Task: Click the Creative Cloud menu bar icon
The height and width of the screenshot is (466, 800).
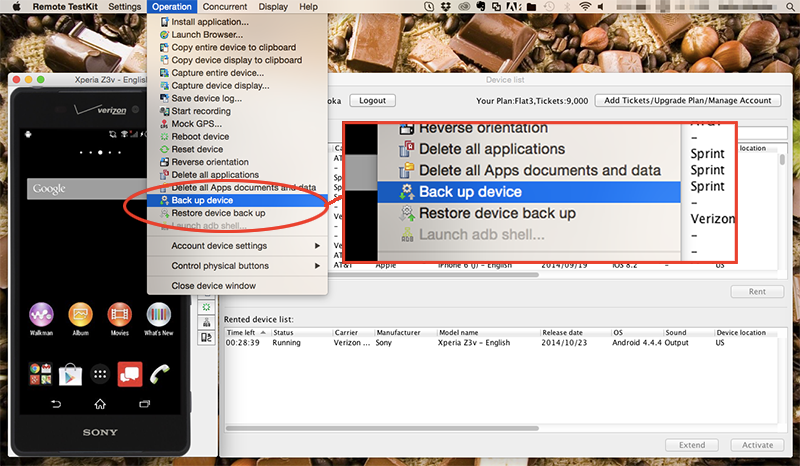Action: pos(463,7)
